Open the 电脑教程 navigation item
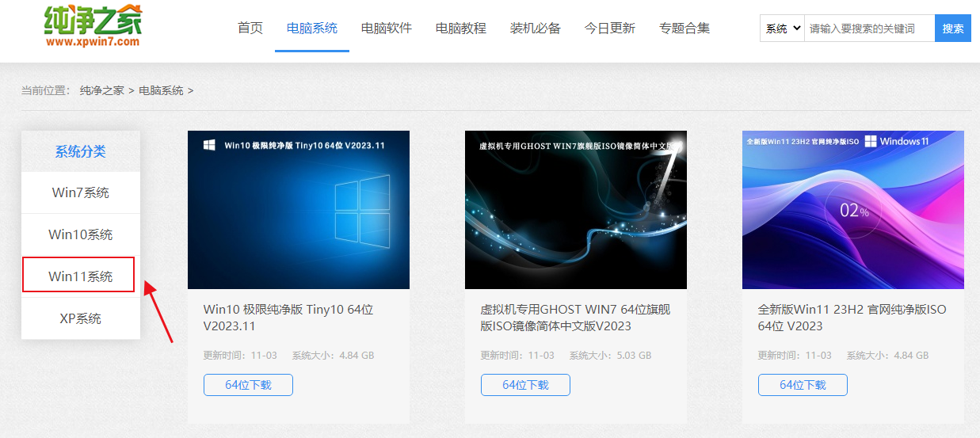Viewport: 980px width, 438px height. [x=461, y=29]
